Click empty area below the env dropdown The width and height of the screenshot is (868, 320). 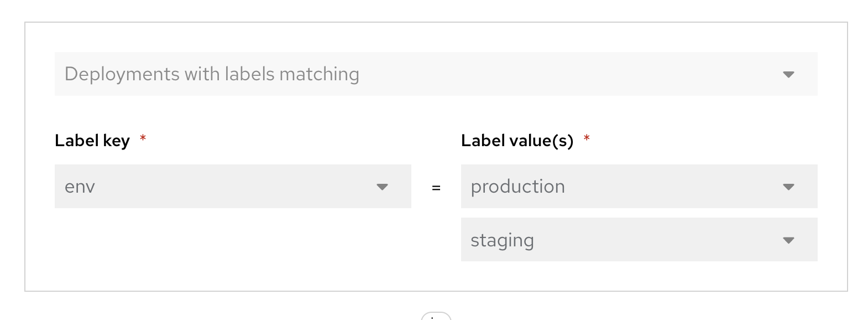pos(232,244)
